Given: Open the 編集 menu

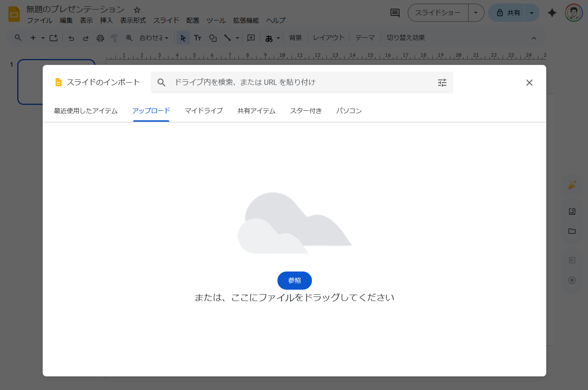Looking at the screenshot, I should click(66, 20).
